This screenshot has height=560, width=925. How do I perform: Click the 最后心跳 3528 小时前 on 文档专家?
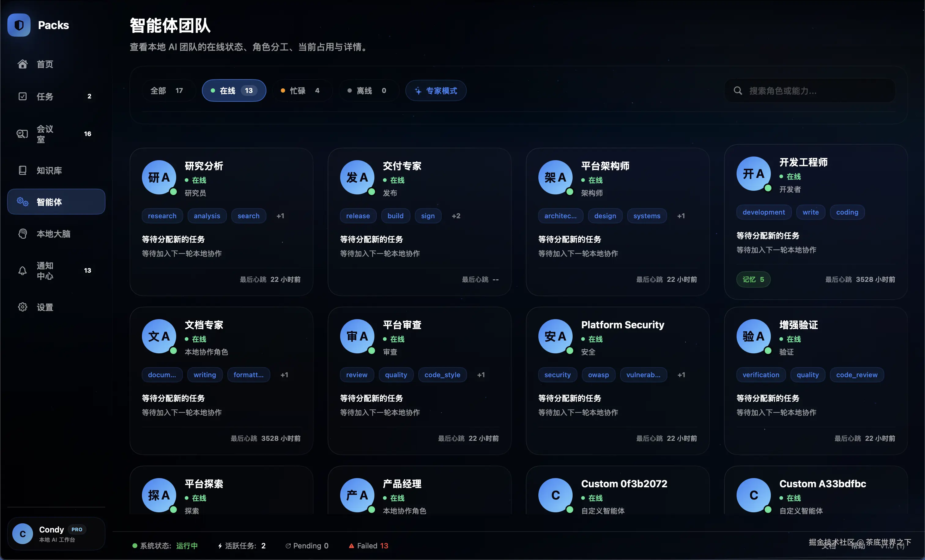[266, 438]
